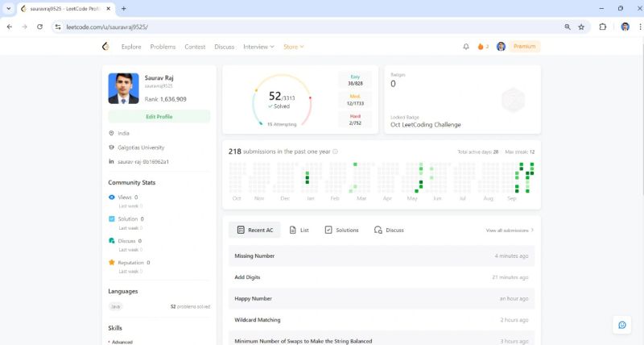Click the LinkedIn icon beside saurav-raj
This screenshot has width=644, height=345.
111,161
